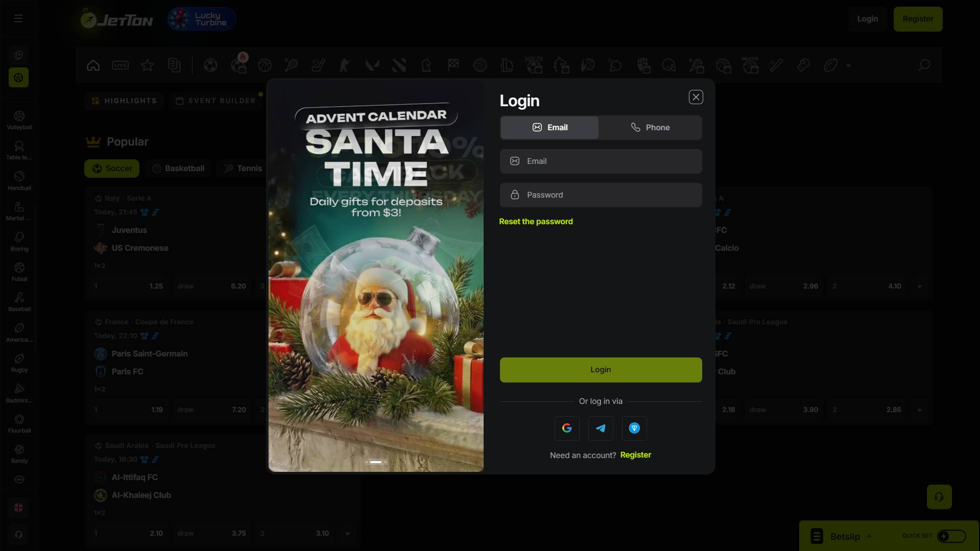Open the hamburger menu icon
This screenshot has height=551, width=980.
[x=18, y=19]
